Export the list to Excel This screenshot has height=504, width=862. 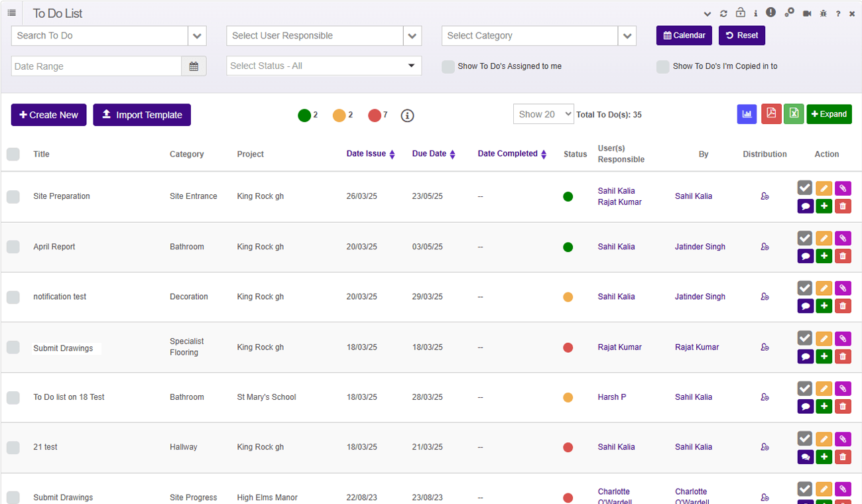[794, 114]
